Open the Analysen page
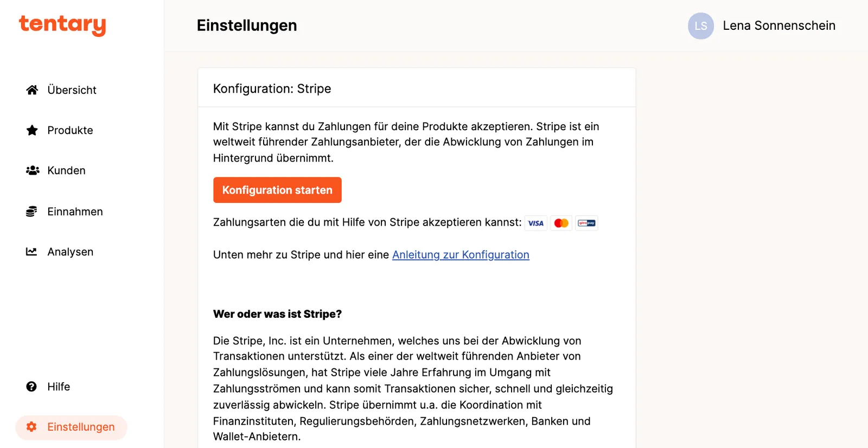The height and width of the screenshot is (448, 868). (x=70, y=252)
